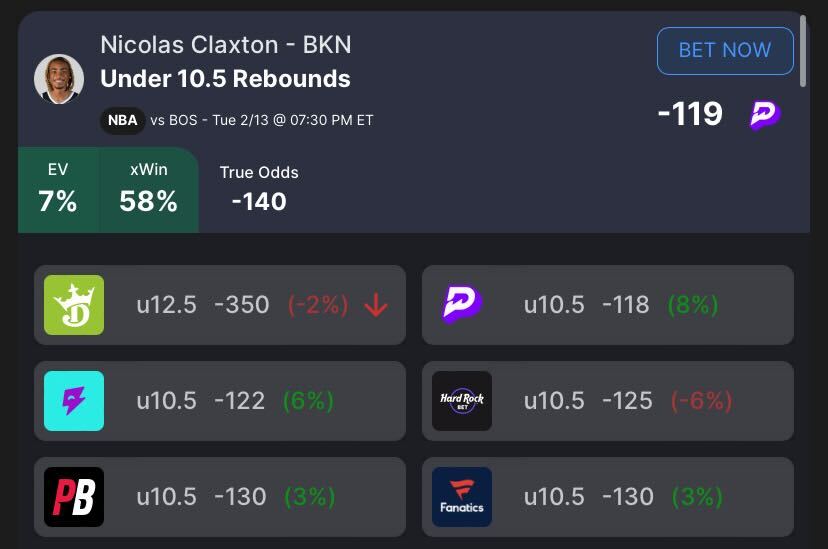
Task: Click the NBA league badge
Action: (x=121, y=120)
